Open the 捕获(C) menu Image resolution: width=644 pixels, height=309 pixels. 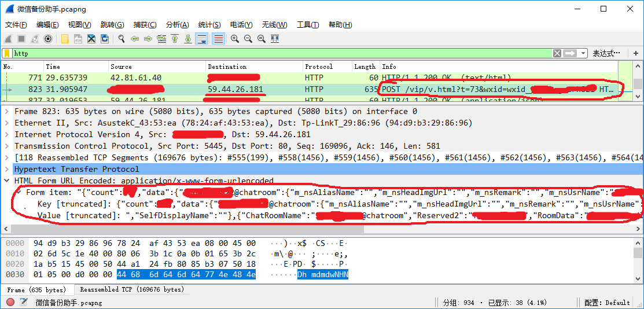tap(145, 25)
